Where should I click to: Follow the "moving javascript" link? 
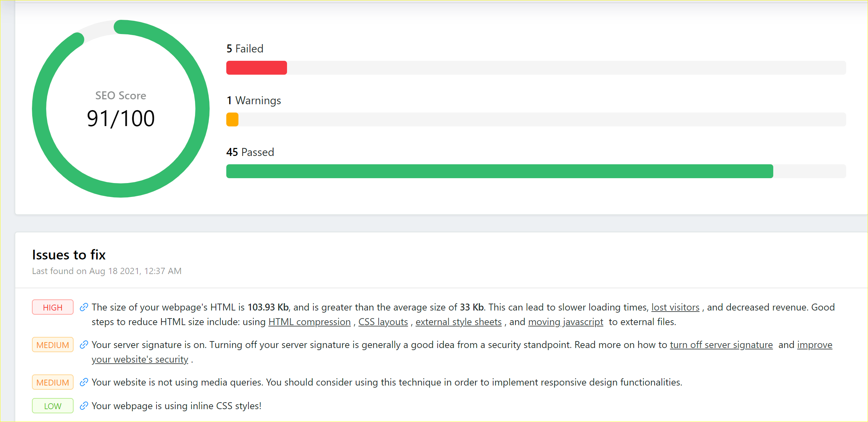click(565, 322)
